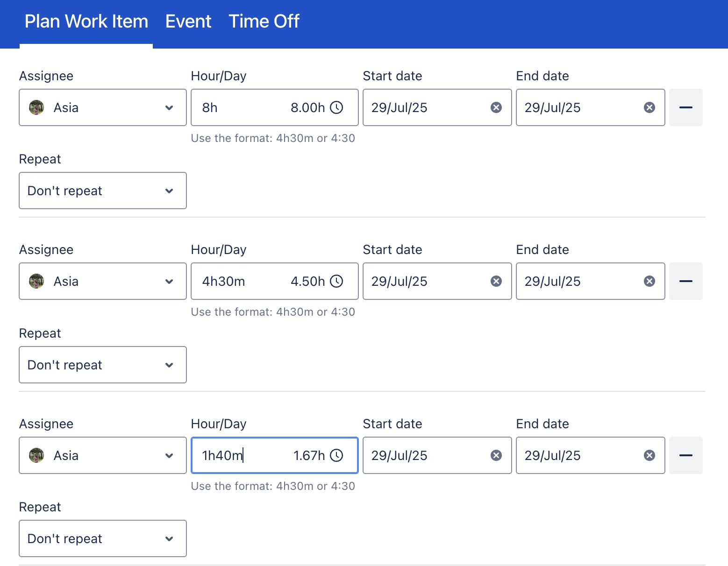
Task: Clear the first row's Start date
Action: point(496,108)
